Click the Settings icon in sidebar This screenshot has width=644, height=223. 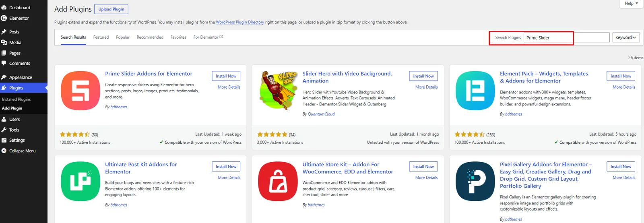point(4,140)
